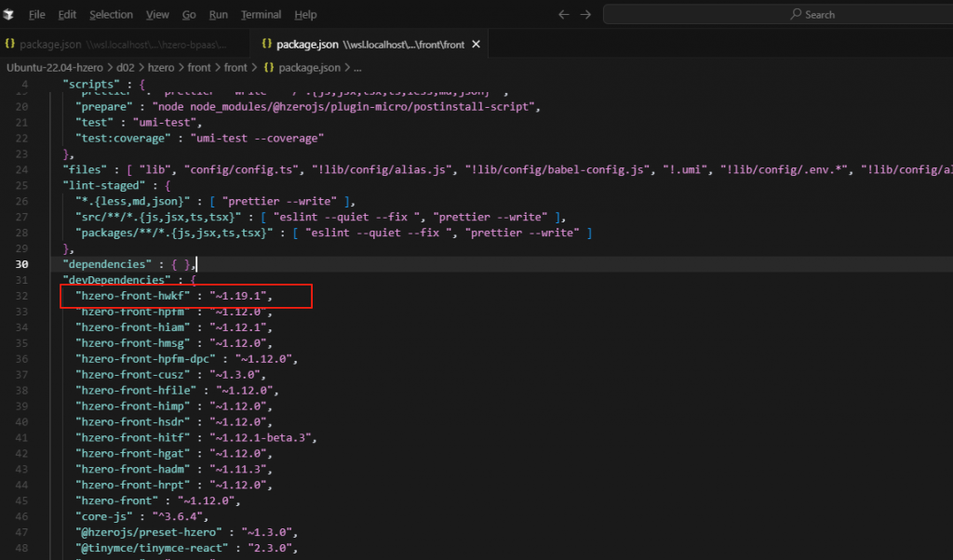Expand the hzero breadcrumb folder

pyautogui.click(x=161, y=68)
